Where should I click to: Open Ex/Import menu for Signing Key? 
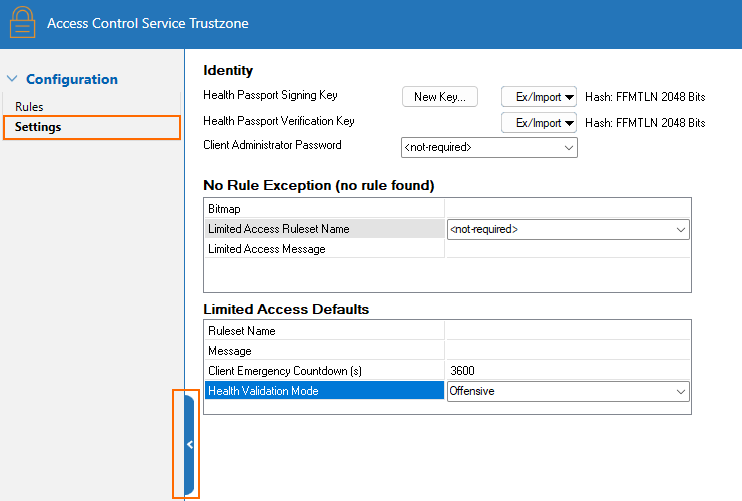pos(539,97)
